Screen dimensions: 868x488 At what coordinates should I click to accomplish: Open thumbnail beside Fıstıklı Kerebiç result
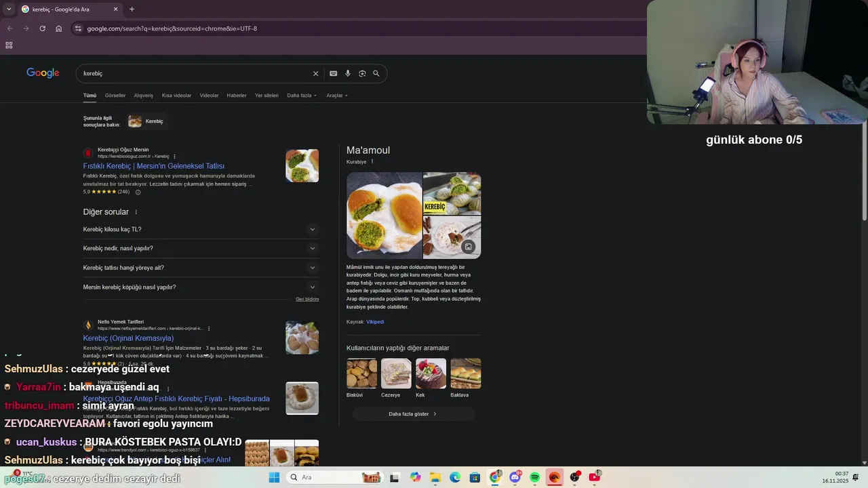pyautogui.click(x=302, y=165)
